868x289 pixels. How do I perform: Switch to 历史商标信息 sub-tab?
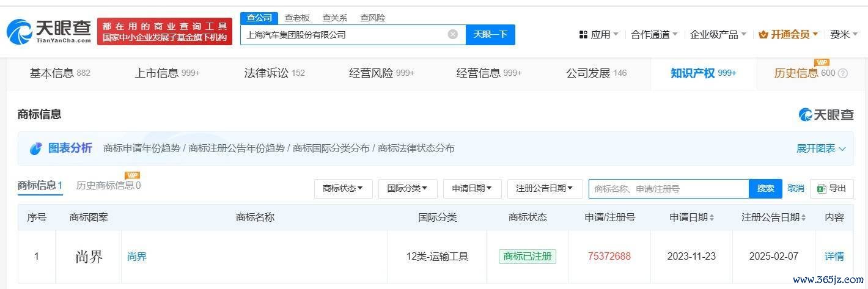[x=108, y=185]
